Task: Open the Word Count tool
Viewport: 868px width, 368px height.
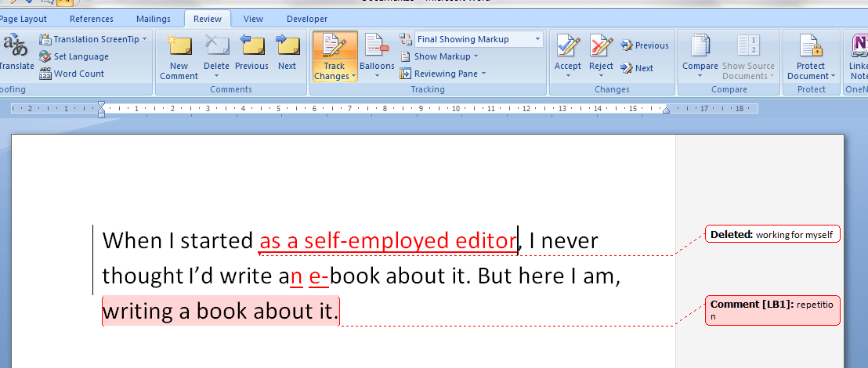Action: 72,74
